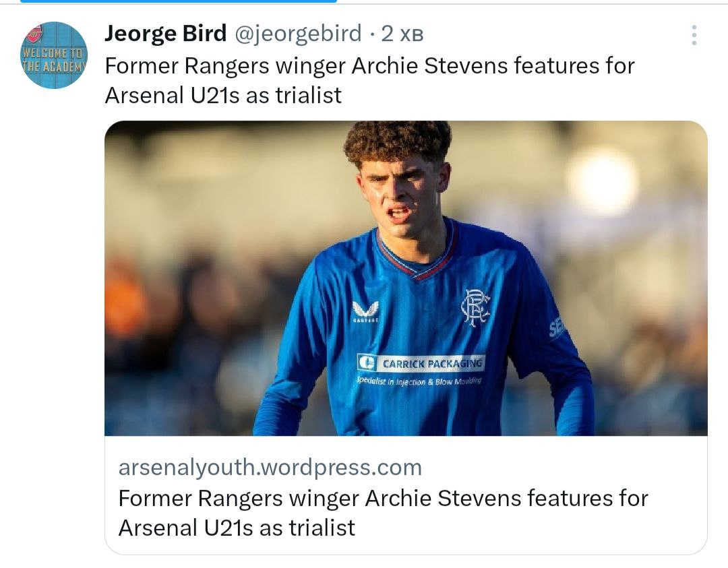
Task: Click the bright blurred light in photo background
Action: (x=601, y=180)
